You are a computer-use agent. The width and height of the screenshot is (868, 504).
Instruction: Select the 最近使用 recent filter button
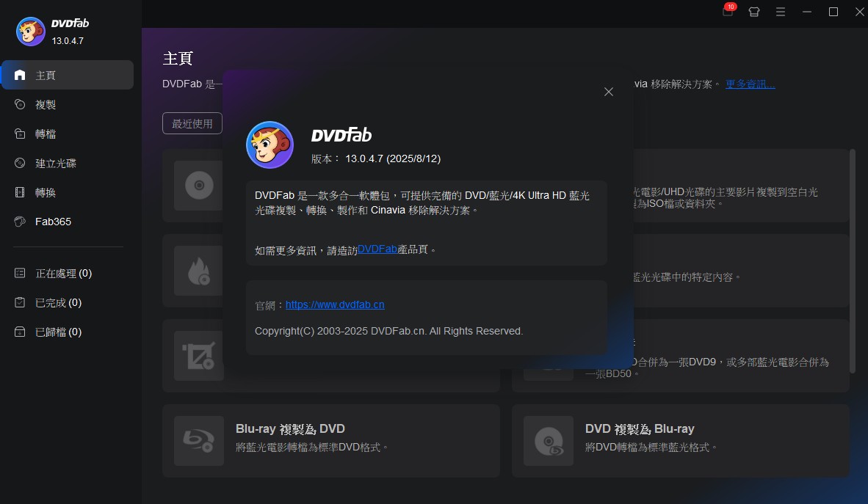pyautogui.click(x=192, y=123)
